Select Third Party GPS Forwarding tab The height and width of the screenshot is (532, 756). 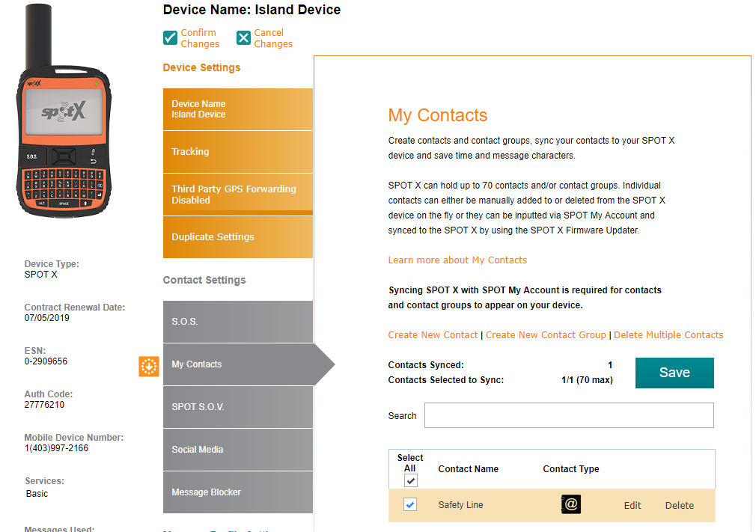tap(237, 195)
